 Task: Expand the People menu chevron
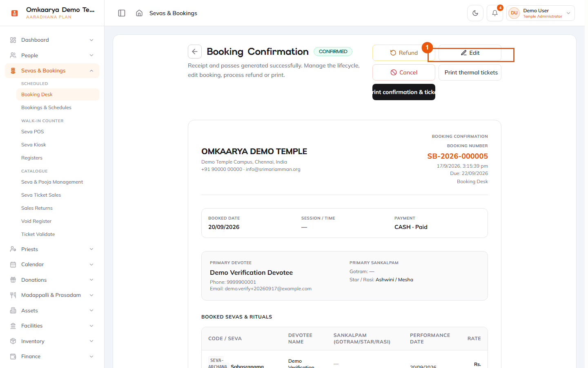tap(91, 55)
